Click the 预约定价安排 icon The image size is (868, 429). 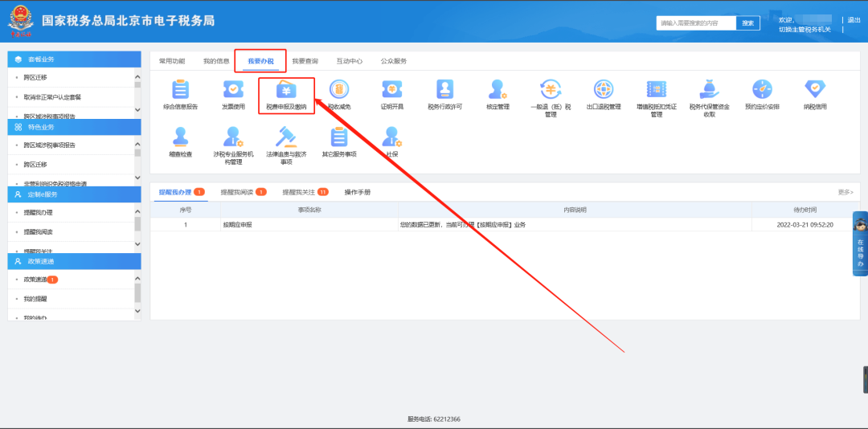click(762, 89)
